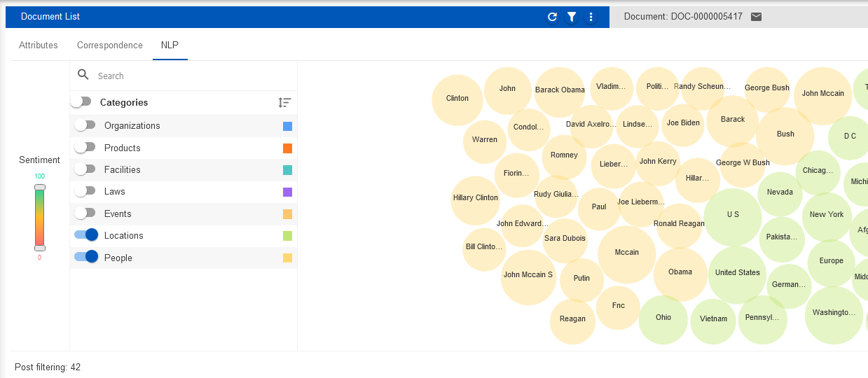Click the upper sentiment slider handle at 100
This screenshot has height=378, width=868.
(40, 188)
